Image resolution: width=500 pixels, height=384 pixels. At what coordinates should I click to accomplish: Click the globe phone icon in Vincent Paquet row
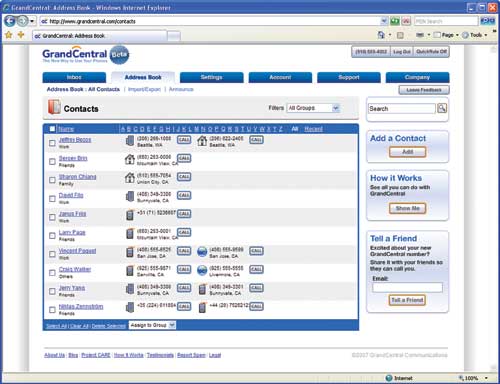click(202, 252)
